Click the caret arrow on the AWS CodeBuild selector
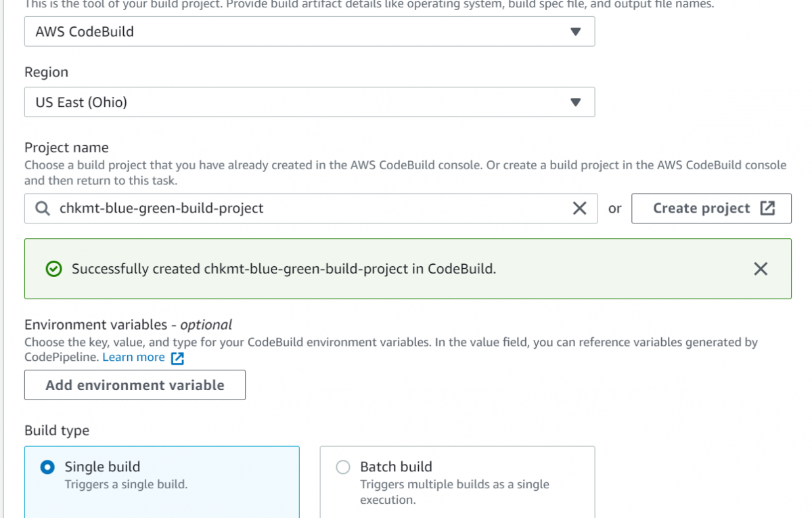This screenshot has width=812, height=518. click(x=577, y=31)
